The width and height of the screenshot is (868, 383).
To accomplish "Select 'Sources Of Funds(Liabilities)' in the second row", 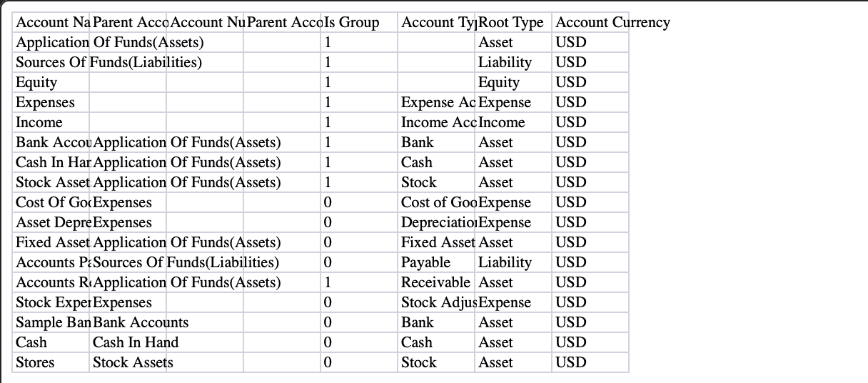I will pyautogui.click(x=108, y=62).
